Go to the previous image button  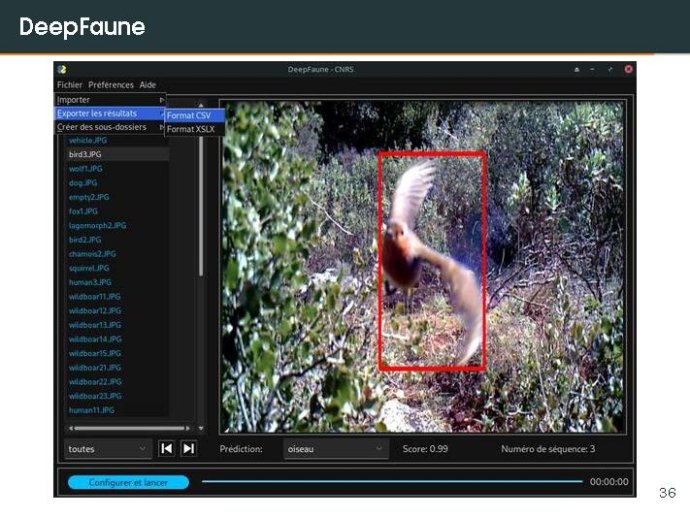tap(166, 448)
